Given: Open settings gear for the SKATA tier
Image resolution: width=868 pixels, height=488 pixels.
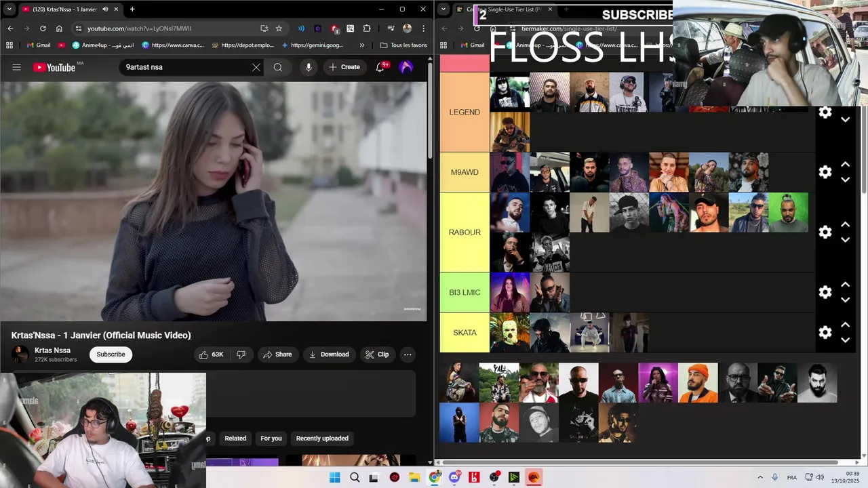Looking at the screenshot, I should [x=825, y=332].
